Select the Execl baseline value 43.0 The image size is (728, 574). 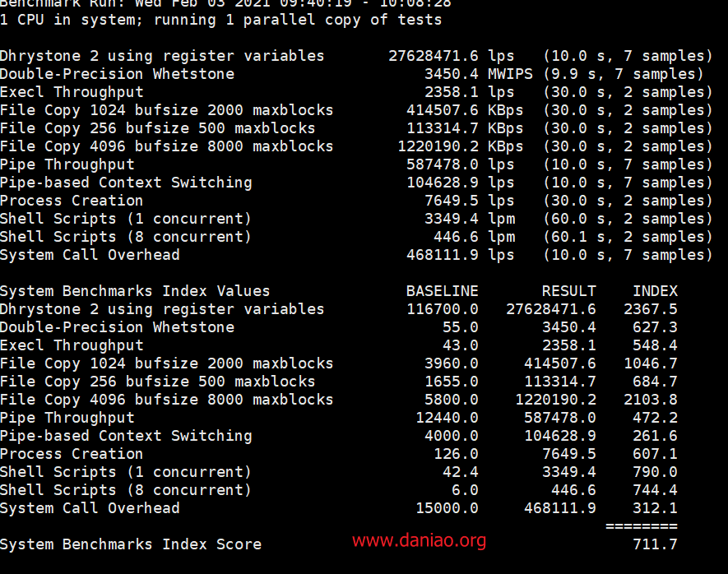click(460, 345)
